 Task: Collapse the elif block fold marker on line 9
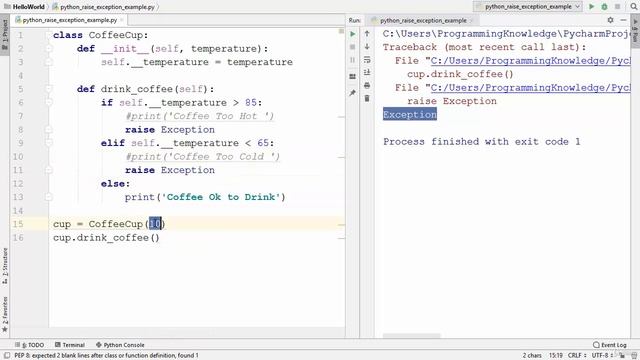point(49,143)
